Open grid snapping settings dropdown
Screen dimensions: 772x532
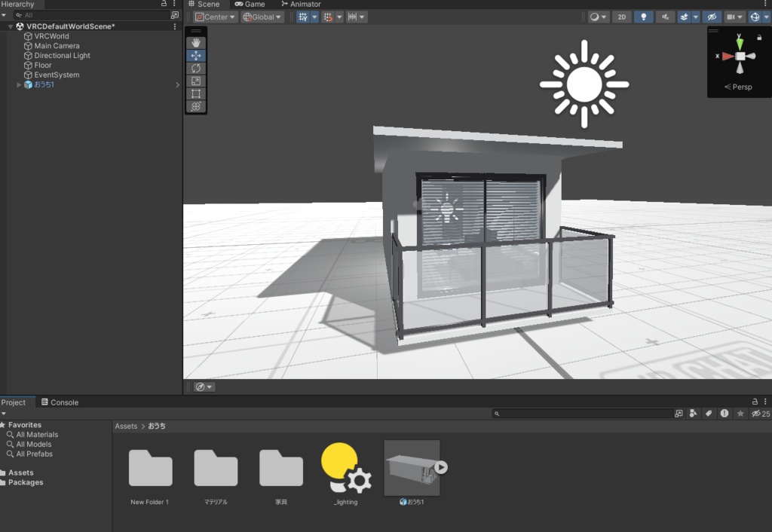point(339,17)
